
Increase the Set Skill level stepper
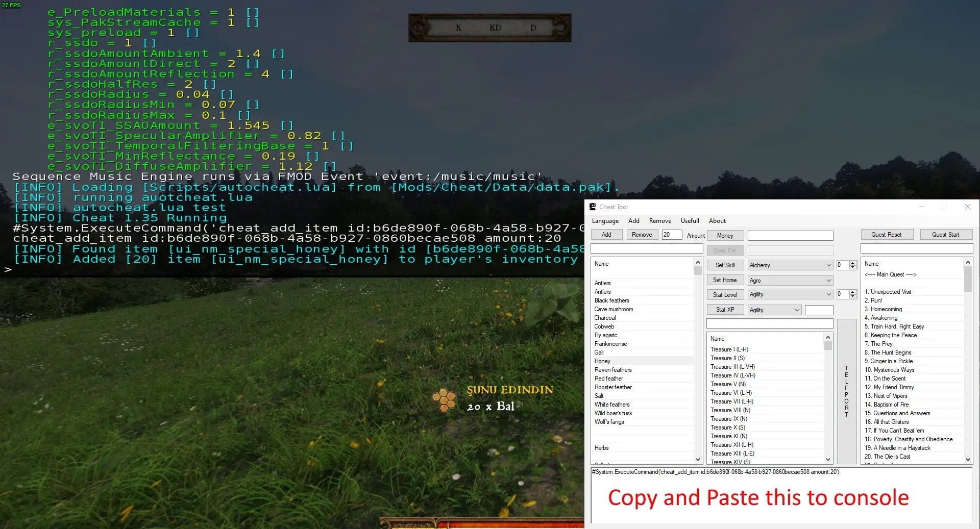click(852, 263)
